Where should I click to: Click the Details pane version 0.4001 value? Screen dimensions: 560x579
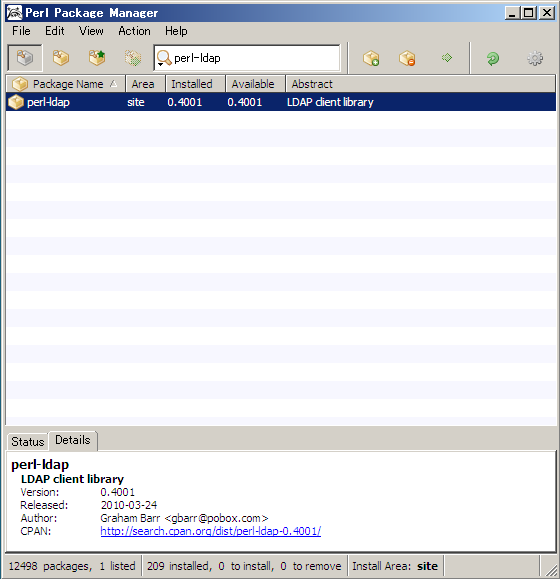pyautogui.click(x=118, y=492)
